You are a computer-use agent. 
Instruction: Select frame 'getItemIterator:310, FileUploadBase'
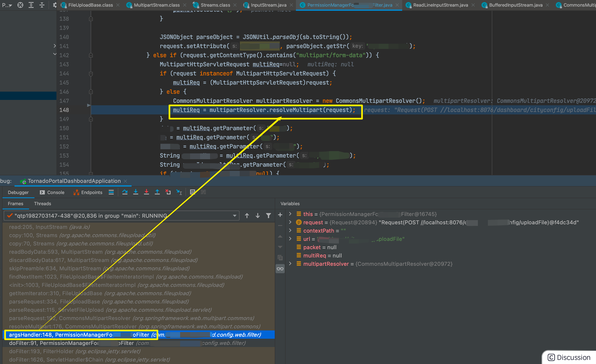click(x=138, y=293)
